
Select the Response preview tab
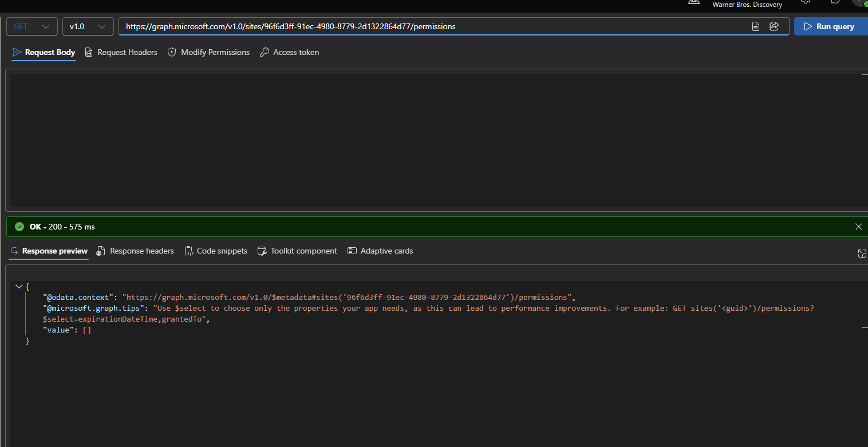pos(49,251)
